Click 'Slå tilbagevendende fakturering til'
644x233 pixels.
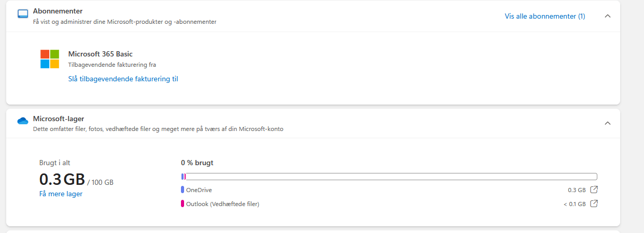pyautogui.click(x=123, y=79)
